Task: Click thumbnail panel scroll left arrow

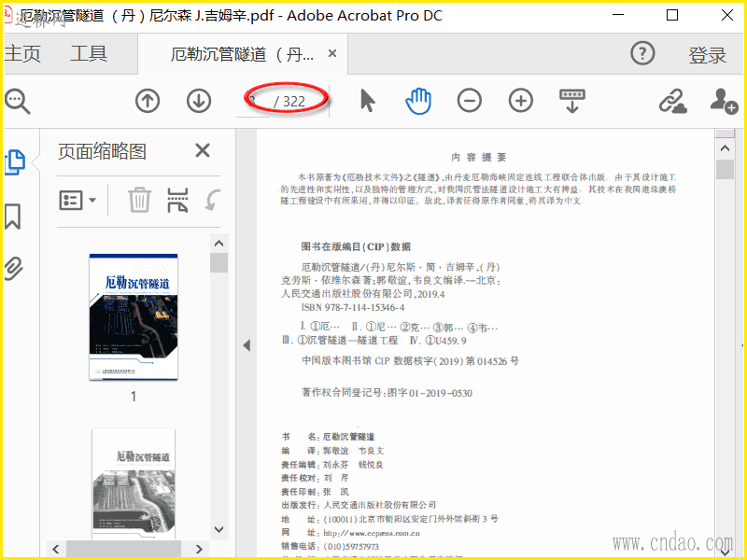Action: [56, 549]
